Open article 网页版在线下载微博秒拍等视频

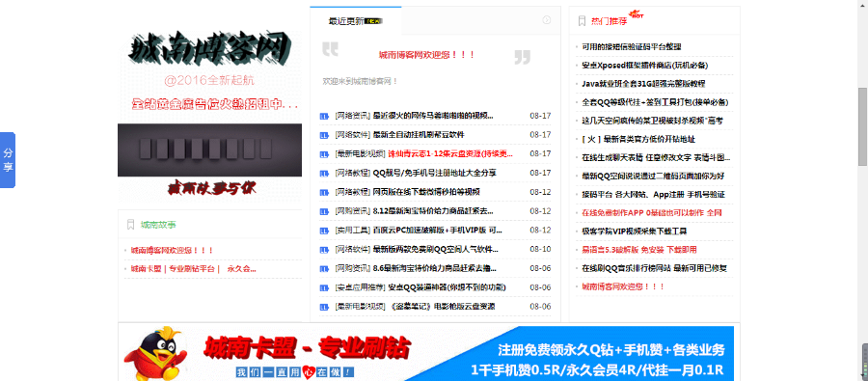coord(426,192)
